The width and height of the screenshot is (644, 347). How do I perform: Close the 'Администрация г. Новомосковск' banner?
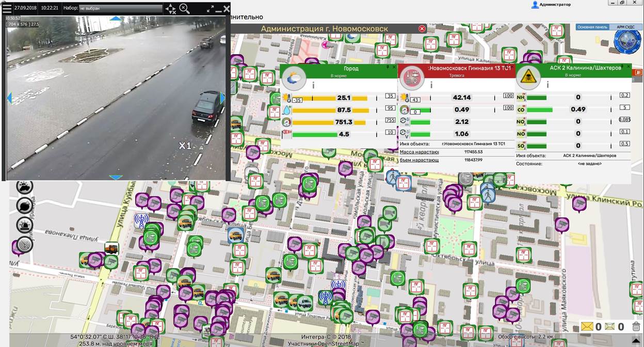tap(422, 29)
